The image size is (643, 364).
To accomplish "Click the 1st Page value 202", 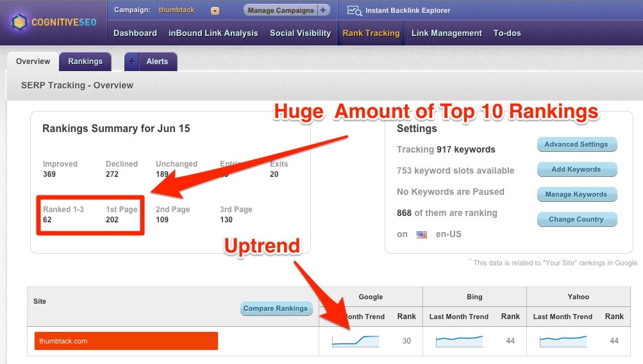I will point(112,220).
